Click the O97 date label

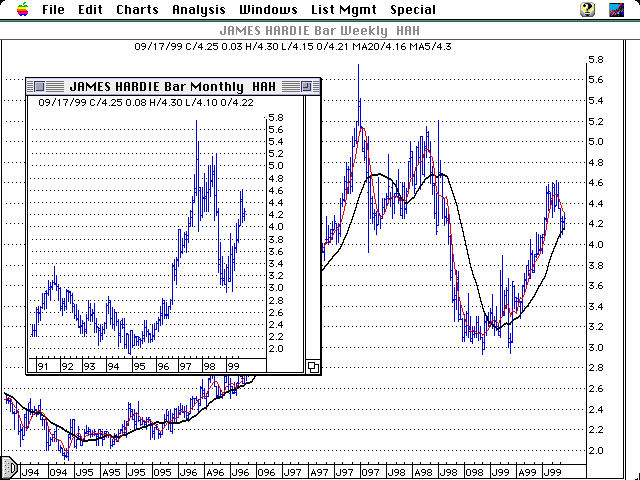click(x=370, y=473)
